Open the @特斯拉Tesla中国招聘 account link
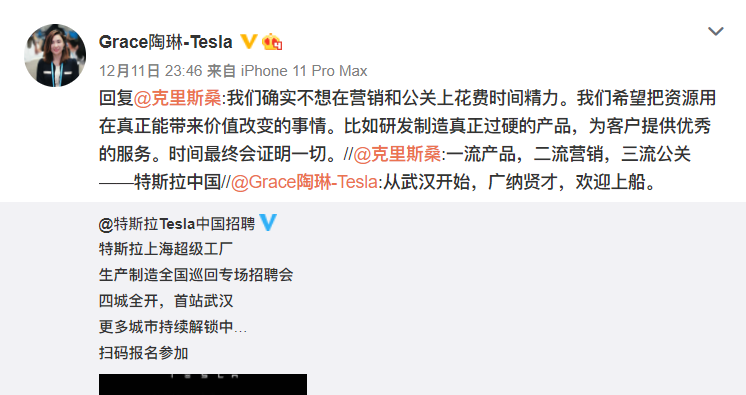The width and height of the screenshot is (746, 395). tap(177, 224)
